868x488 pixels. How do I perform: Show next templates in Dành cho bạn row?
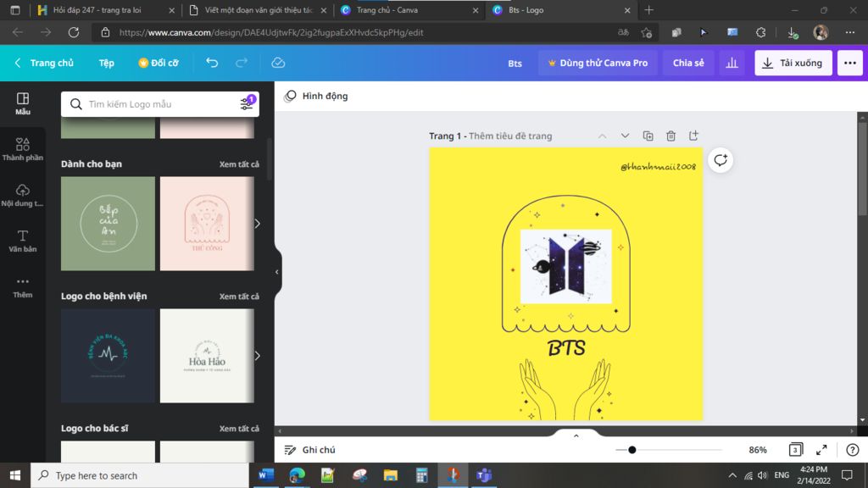pos(258,224)
